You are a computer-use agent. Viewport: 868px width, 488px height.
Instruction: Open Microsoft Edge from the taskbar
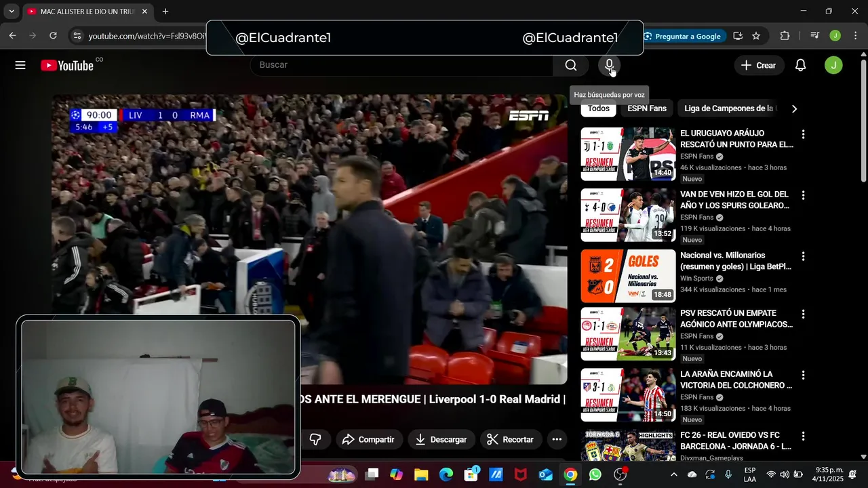[x=446, y=474]
